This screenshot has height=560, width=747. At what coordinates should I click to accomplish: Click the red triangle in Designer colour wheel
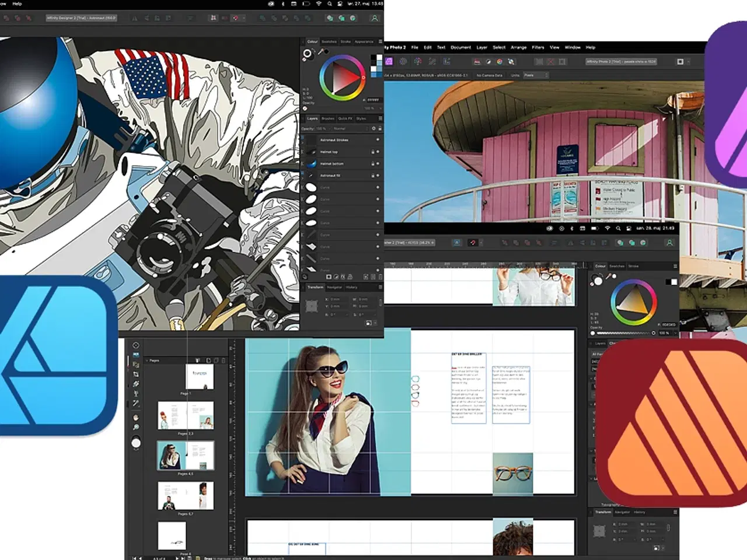344,77
